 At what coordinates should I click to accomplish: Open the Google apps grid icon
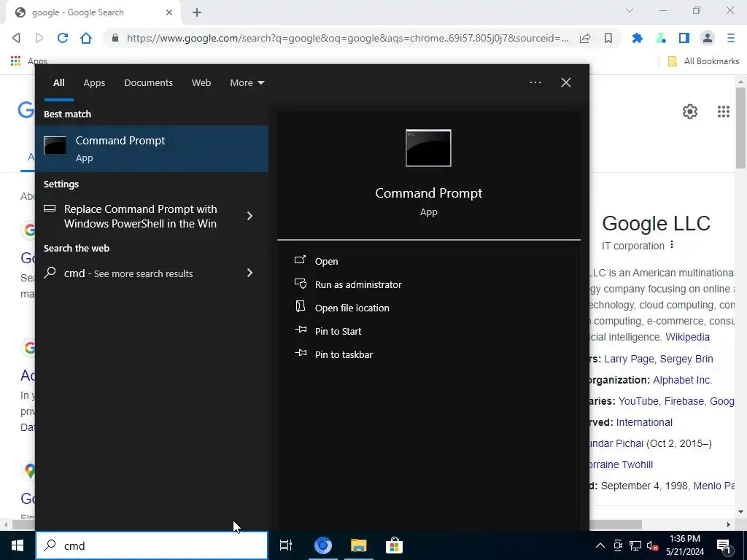click(723, 112)
